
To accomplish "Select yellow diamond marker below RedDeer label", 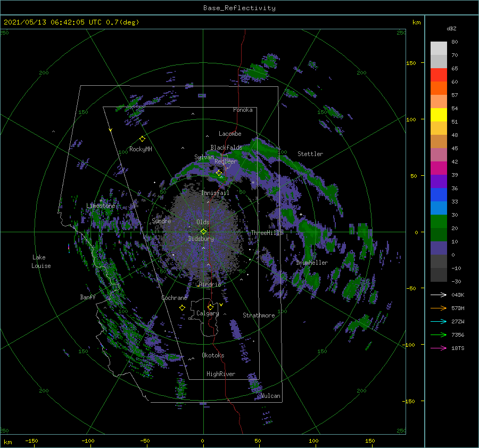I will pos(219,173).
